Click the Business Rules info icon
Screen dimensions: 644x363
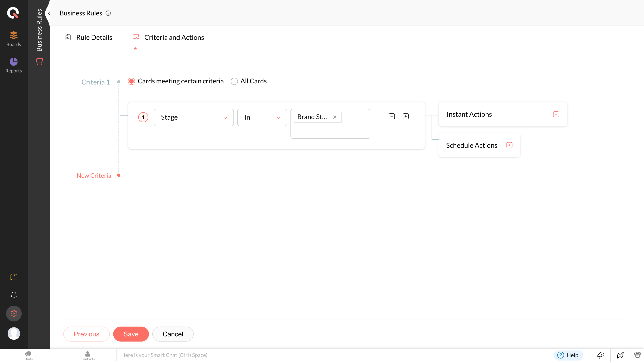[x=108, y=13]
